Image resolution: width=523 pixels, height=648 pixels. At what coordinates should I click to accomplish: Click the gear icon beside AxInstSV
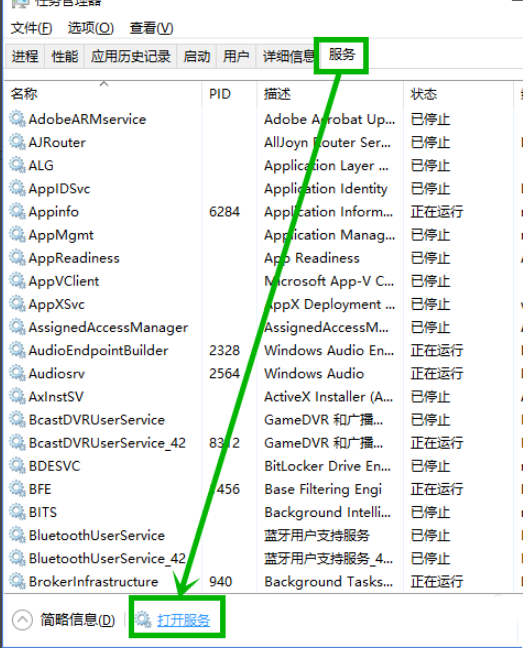coord(17,397)
